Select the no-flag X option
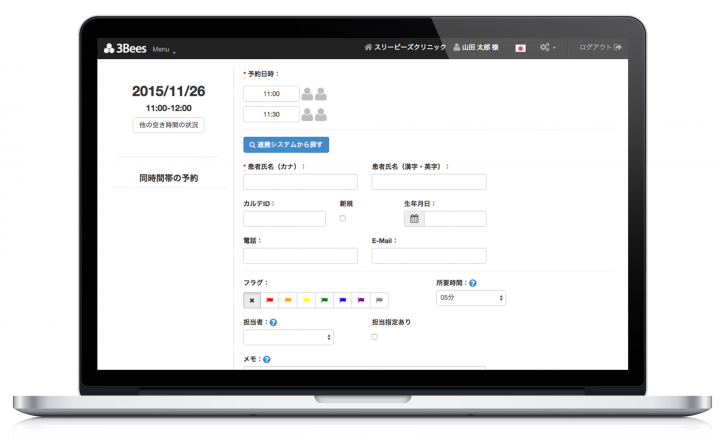 coord(252,300)
